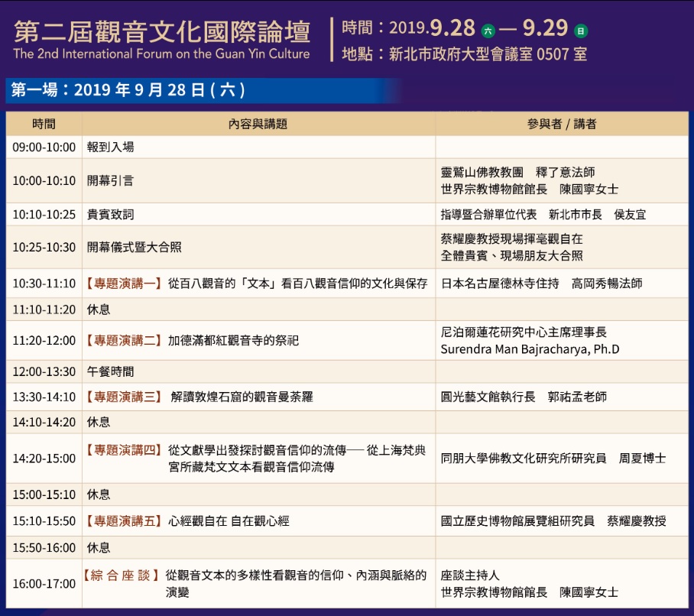The image size is (694, 616).
Task: Open the 【專題演講三】 Dunhuang mandala talk
Action: pyautogui.click(x=124, y=397)
